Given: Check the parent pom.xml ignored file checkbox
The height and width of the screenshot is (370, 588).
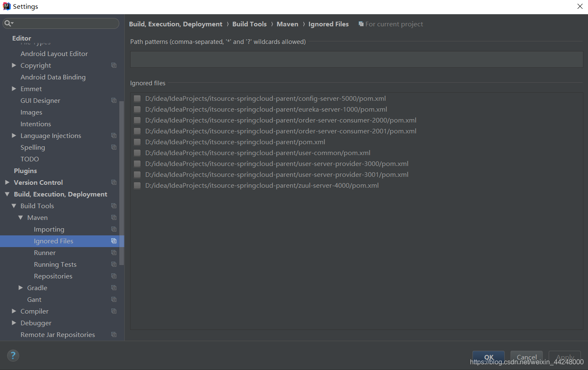Looking at the screenshot, I should [137, 142].
